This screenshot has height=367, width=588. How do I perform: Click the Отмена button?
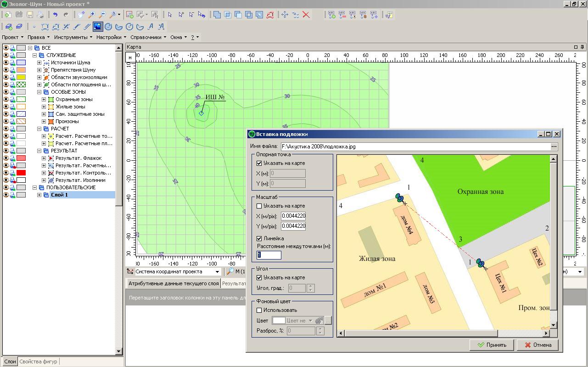[538, 345]
